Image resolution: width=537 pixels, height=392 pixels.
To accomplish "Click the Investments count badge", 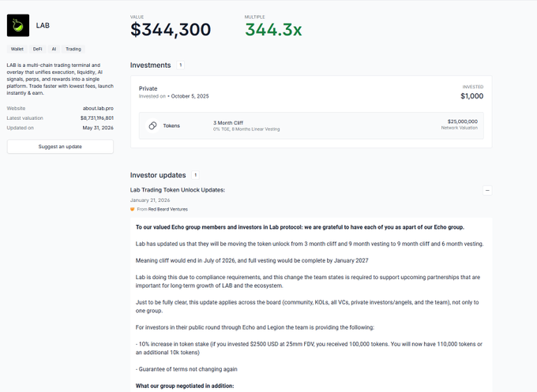I will tap(181, 65).
